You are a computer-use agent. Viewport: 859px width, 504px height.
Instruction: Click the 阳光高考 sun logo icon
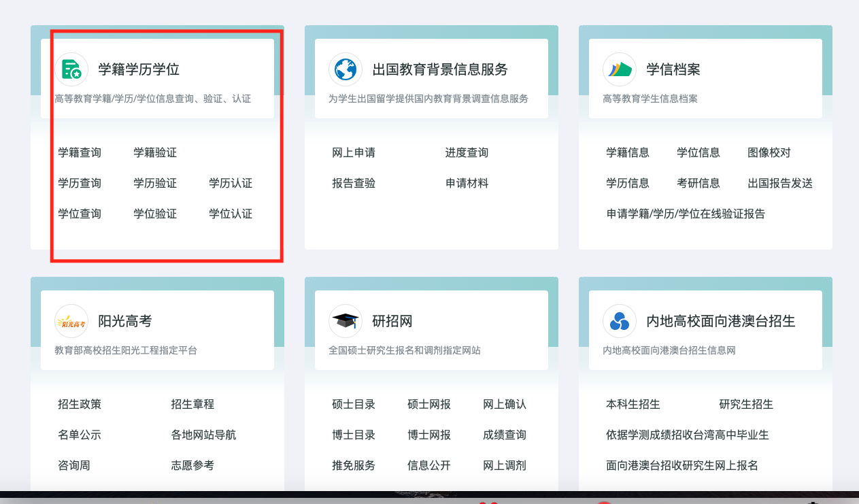coord(71,321)
